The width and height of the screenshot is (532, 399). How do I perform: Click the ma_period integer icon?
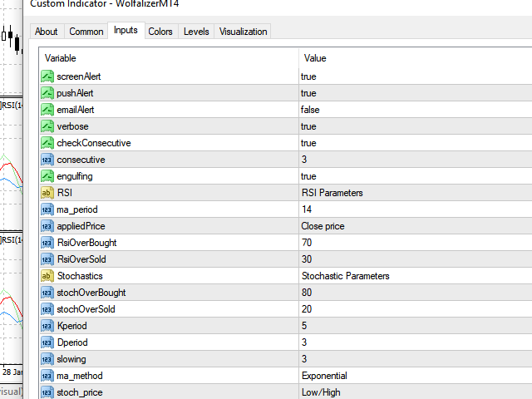(x=47, y=209)
